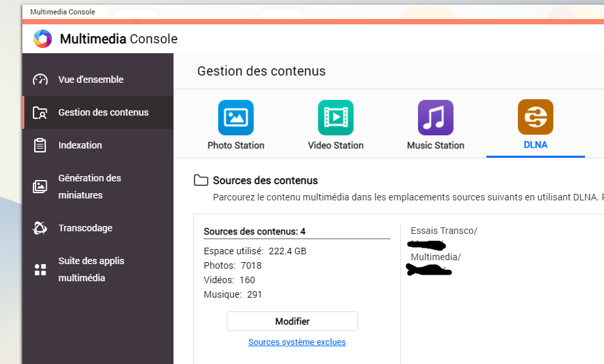Click the Génération des miniatures image icon
Image resolution: width=604 pixels, height=364 pixels.
tap(40, 187)
